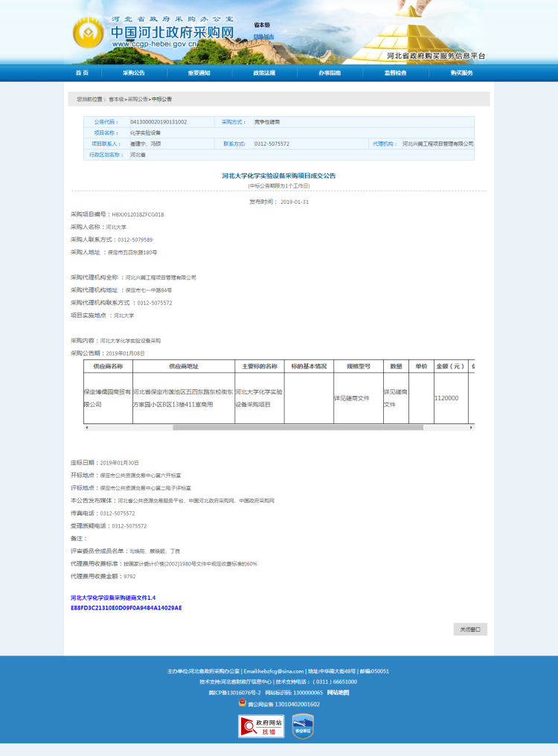Click the 金额（元） table header

coord(451,366)
